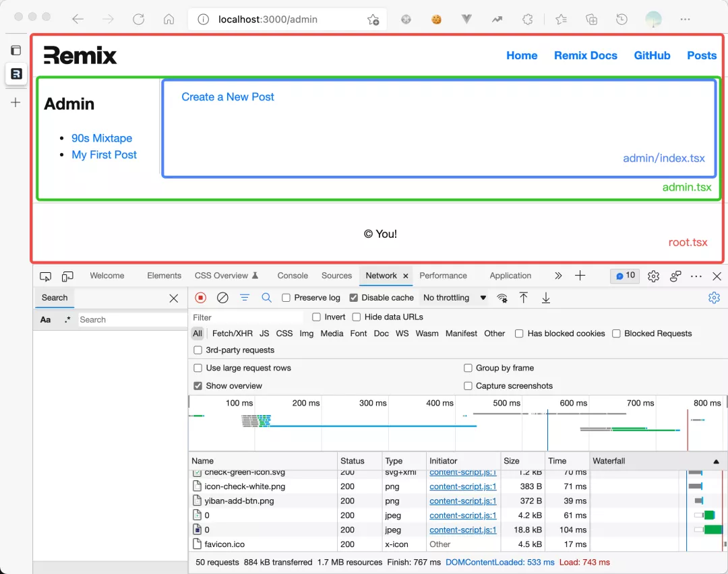Open the Home nav link

[522, 56]
